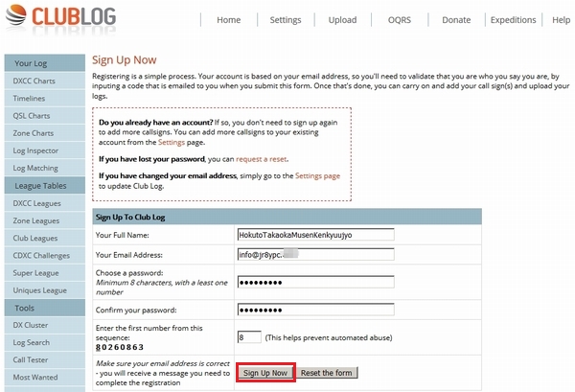Focus the Confirm your password field
The height and width of the screenshot is (392, 575).
pyautogui.click(x=315, y=310)
